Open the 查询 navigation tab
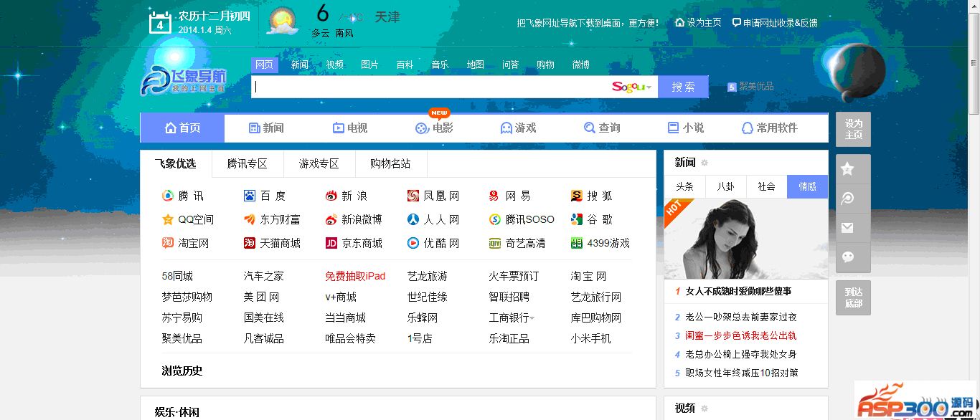980x420 pixels. coord(602,128)
